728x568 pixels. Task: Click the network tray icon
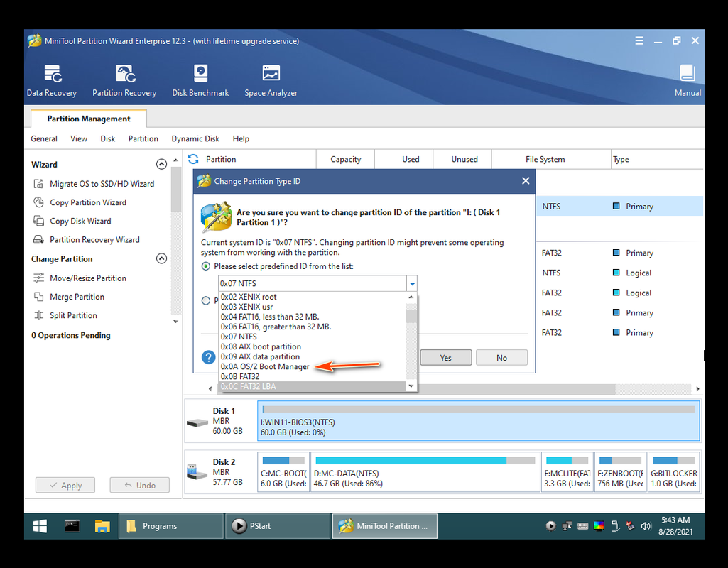click(x=567, y=526)
